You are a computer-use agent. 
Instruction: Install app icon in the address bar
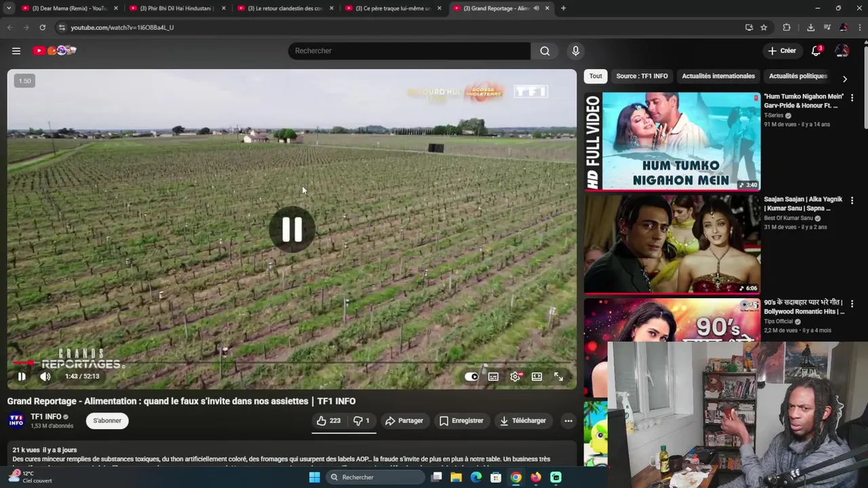[749, 27]
